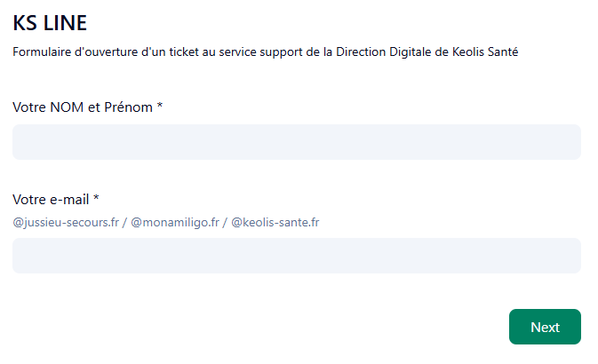Image resolution: width=598 pixels, height=364 pixels.
Task: Click the word "Formulaire" in the description
Action: [x=42, y=51]
